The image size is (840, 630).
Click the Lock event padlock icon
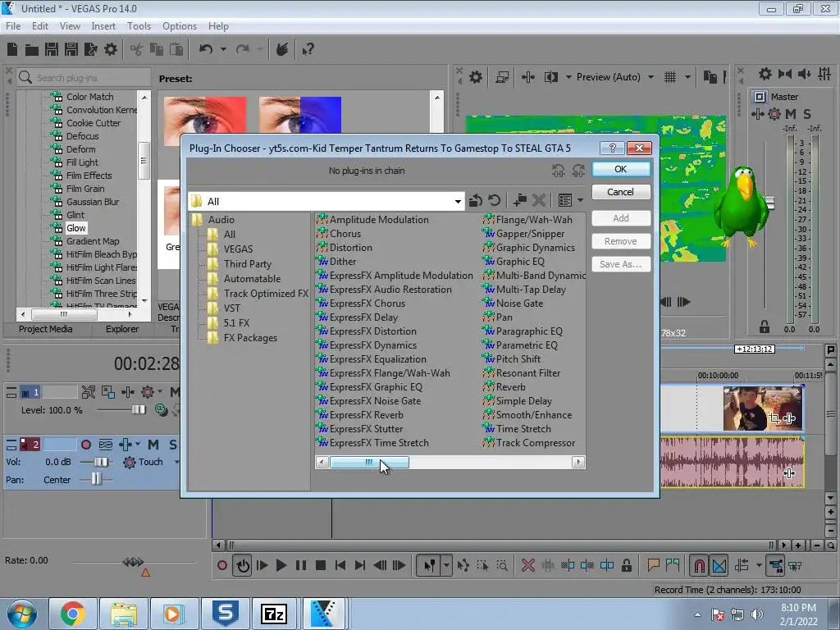626,565
